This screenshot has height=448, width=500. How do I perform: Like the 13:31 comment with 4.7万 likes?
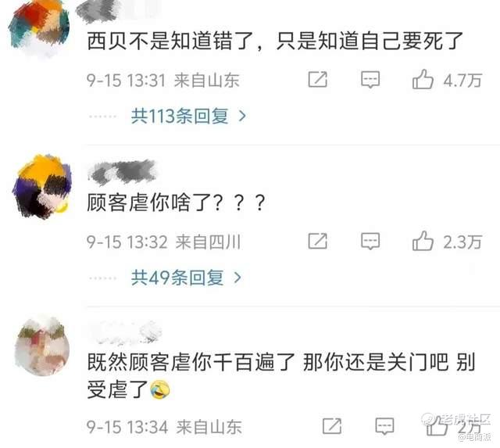coord(423,79)
